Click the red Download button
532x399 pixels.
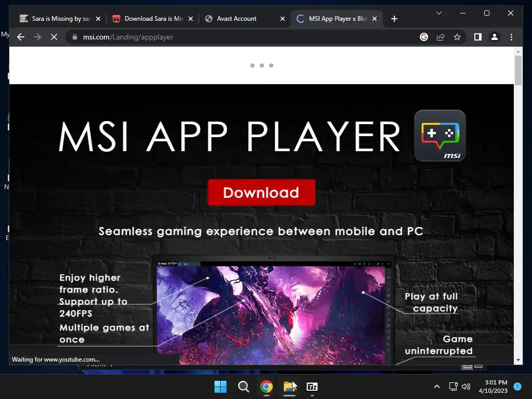coord(261,192)
